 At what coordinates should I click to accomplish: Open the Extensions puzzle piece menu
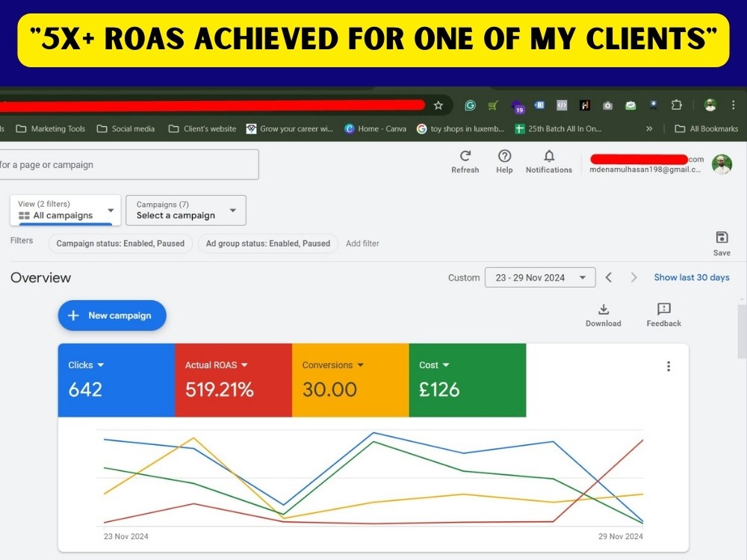677,105
